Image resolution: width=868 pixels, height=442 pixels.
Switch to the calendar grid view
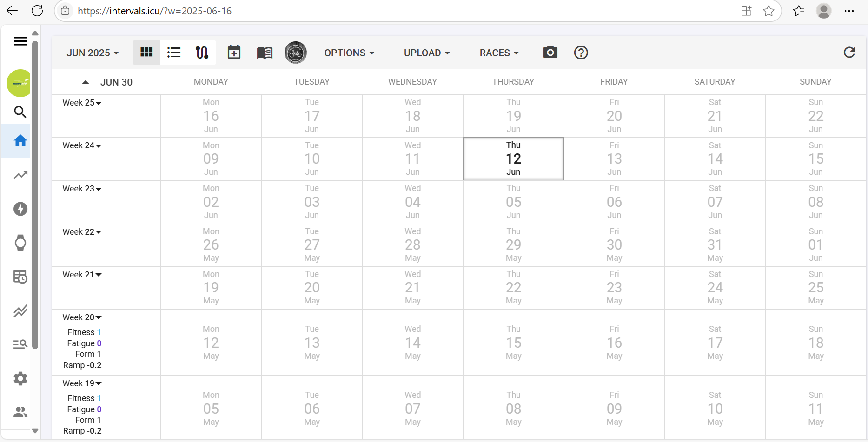[x=146, y=53]
